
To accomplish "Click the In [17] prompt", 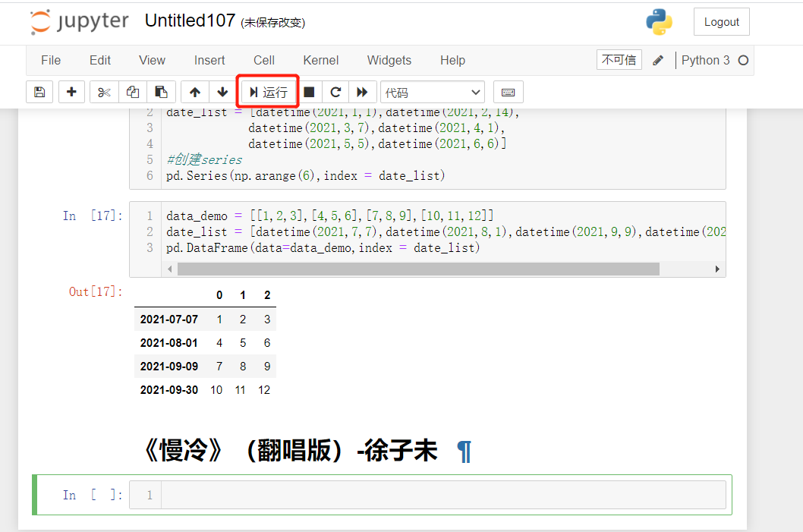I will click(93, 216).
